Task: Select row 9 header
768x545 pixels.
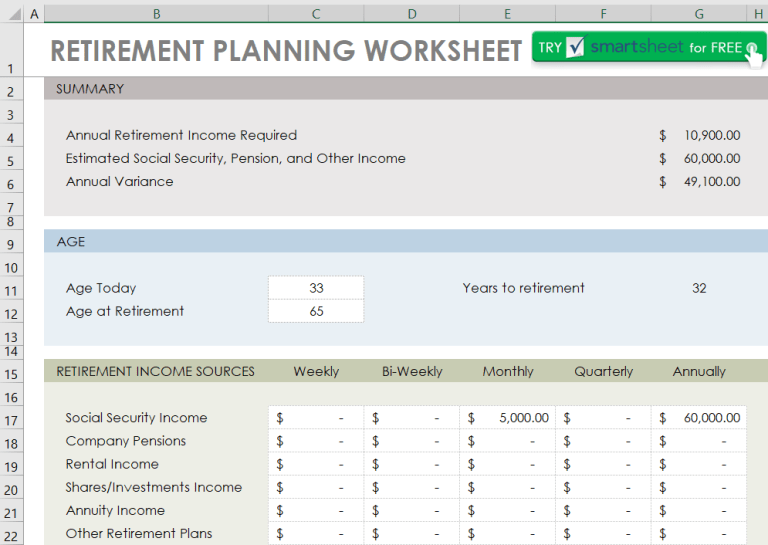Action: click(x=11, y=244)
